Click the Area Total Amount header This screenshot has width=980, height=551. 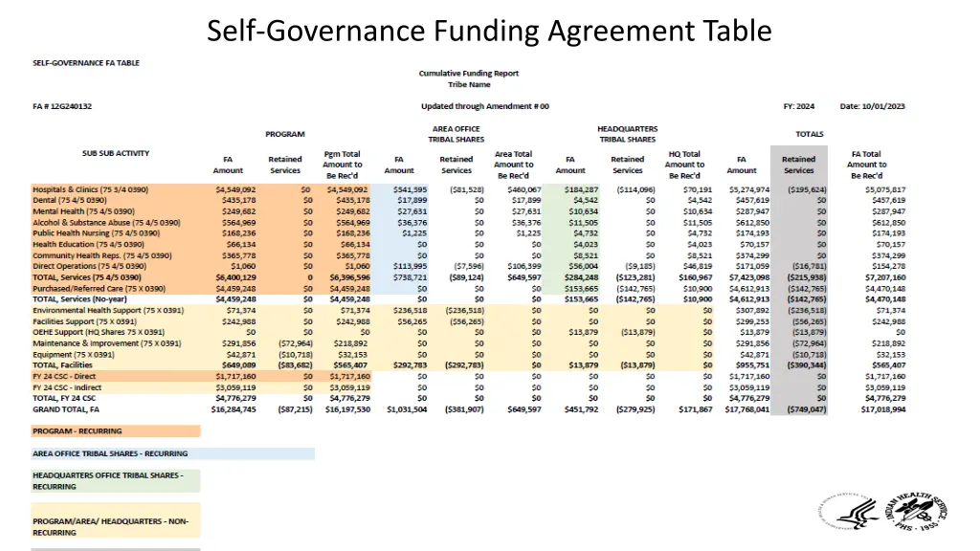[x=513, y=165]
